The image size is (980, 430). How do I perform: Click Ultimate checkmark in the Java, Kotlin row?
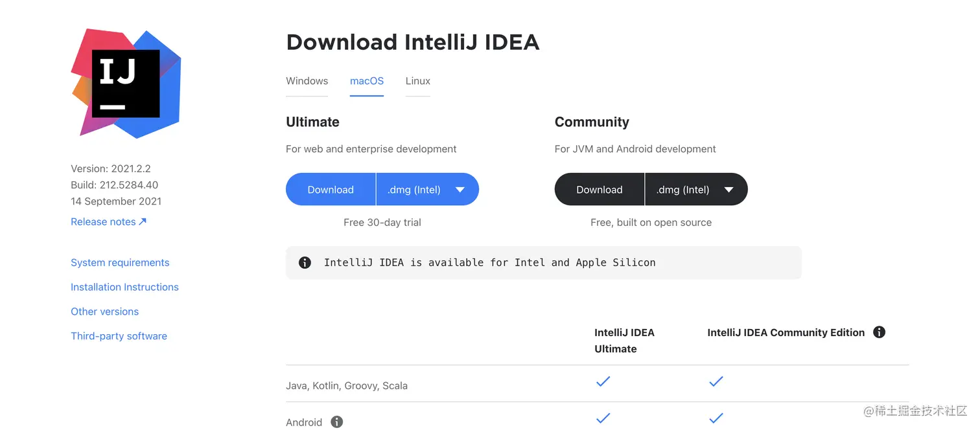coord(603,382)
